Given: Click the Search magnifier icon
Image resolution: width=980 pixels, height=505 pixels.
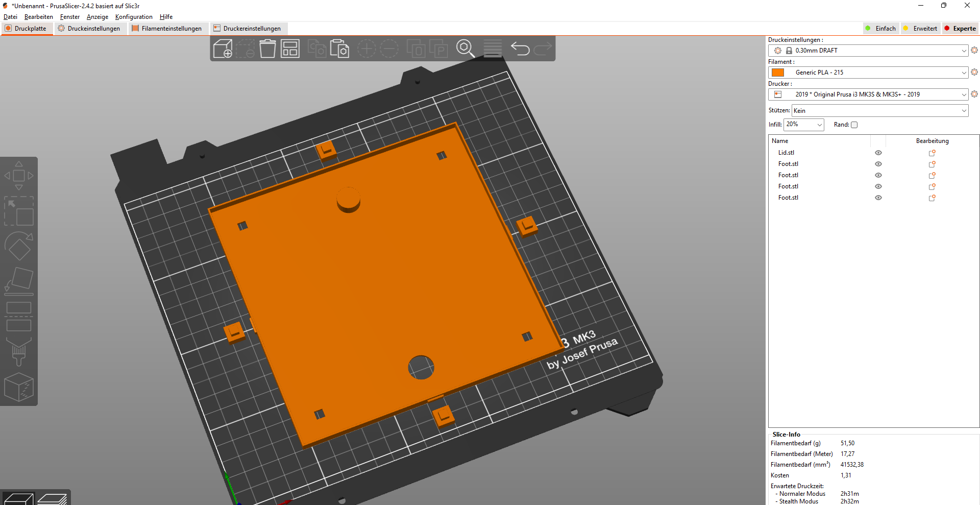Looking at the screenshot, I should click(465, 49).
